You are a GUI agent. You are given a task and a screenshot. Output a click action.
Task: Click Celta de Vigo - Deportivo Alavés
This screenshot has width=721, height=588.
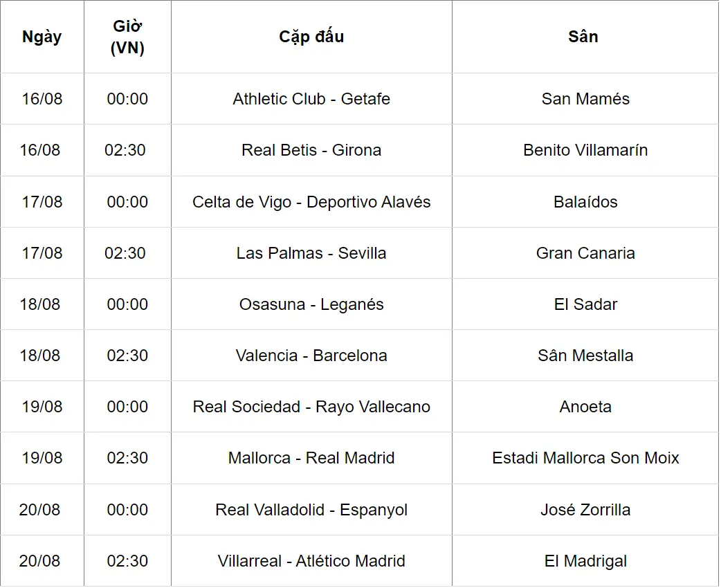311,202
